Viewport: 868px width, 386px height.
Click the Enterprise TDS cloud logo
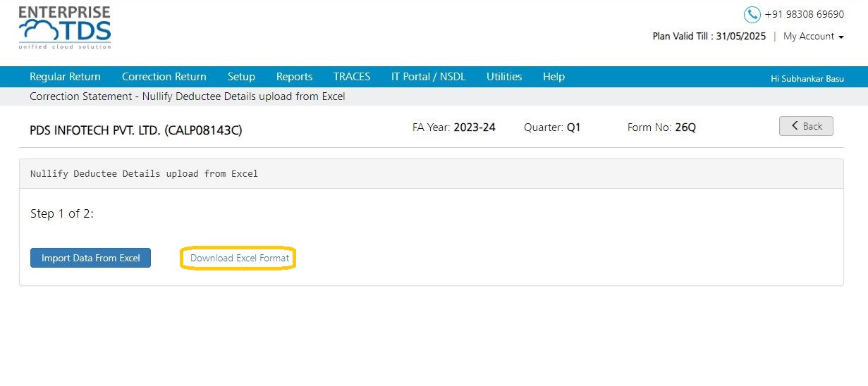(x=64, y=28)
